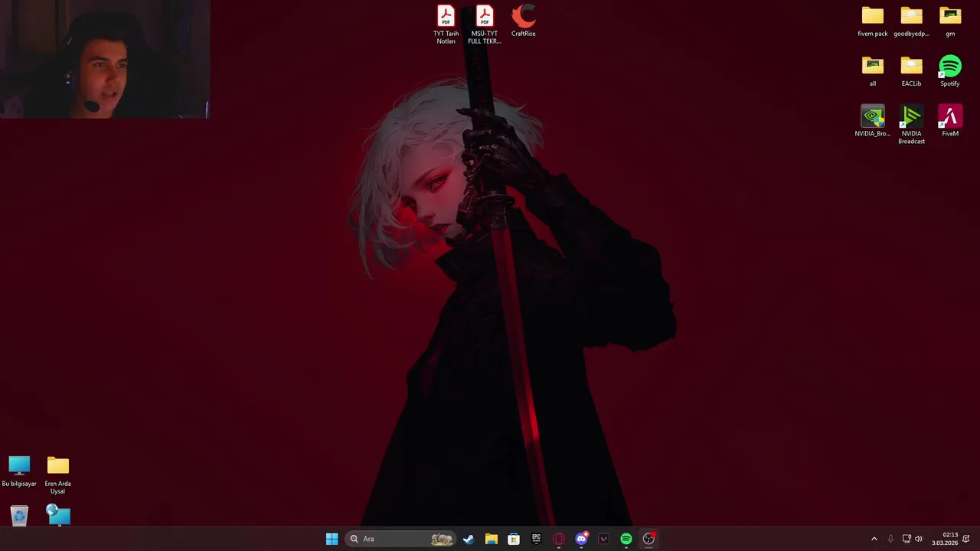Switch to OBS Studio in the taskbar

pyautogui.click(x=648, y=539)
